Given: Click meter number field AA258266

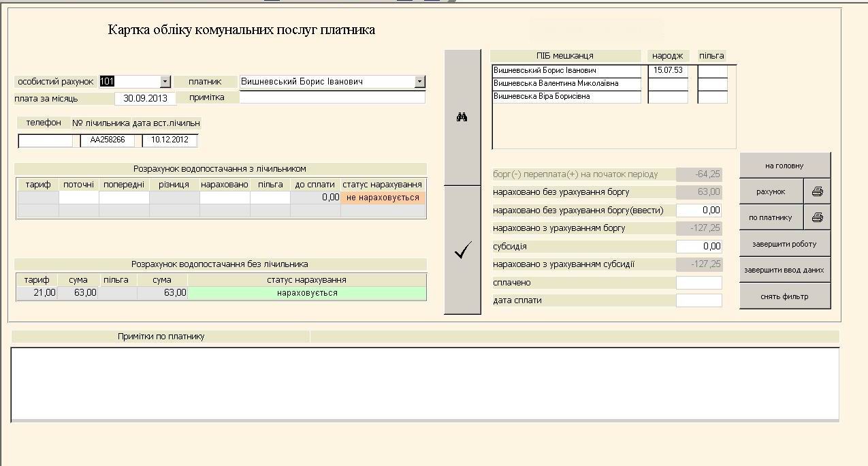Looking at the screenshot, I should click(x=108, y=140).
